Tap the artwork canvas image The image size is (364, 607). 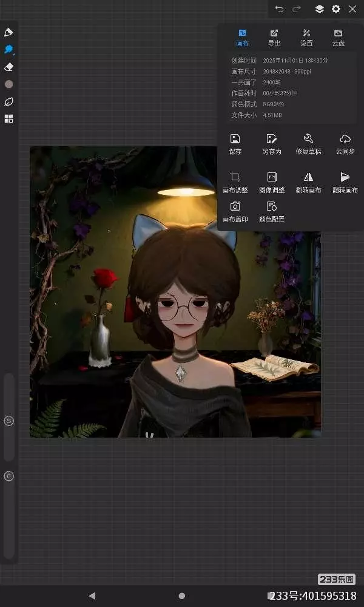click(x=175, y=292)
